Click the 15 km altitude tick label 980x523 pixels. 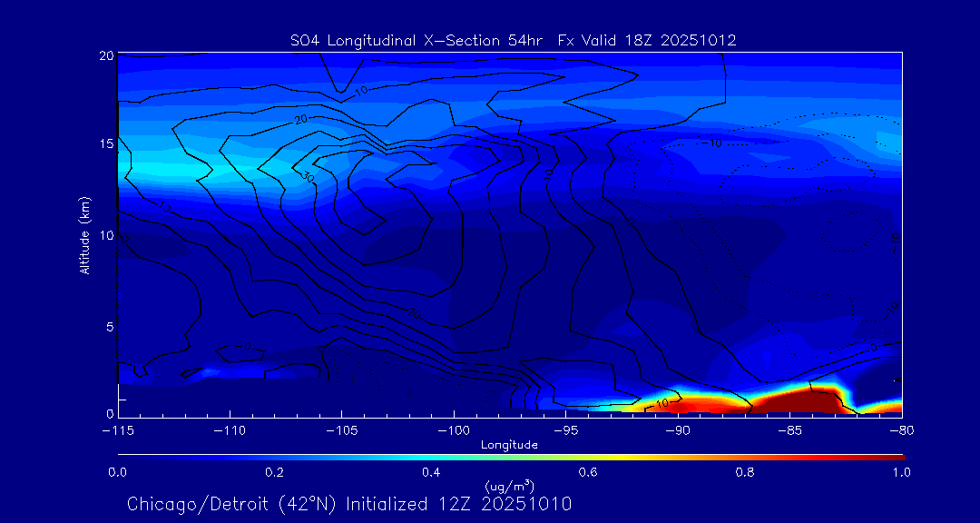105,143
